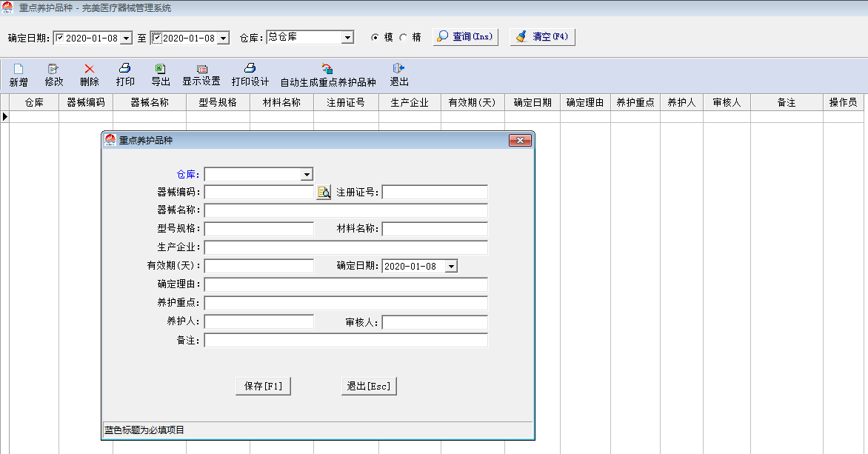Open 打印设计 print design tool
The image size is (868, 454).
point(250,69)
